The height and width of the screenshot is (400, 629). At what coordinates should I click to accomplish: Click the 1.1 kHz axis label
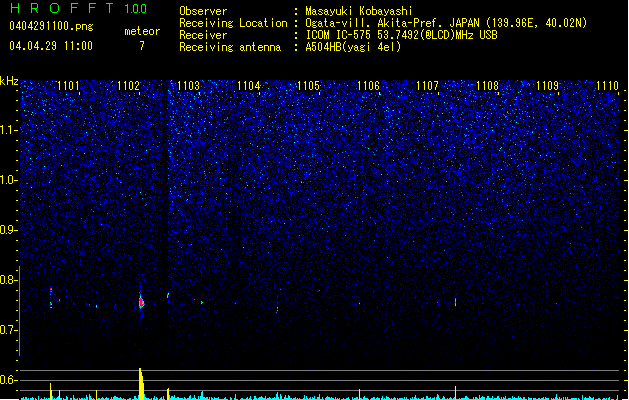coord(8,130)
